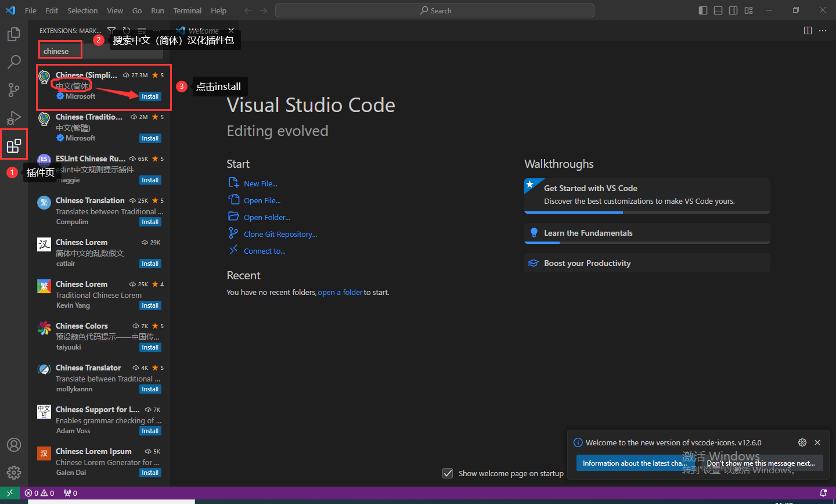Clear extensions search results icon
The image size is (836, 504).
(x=142, y=30)
